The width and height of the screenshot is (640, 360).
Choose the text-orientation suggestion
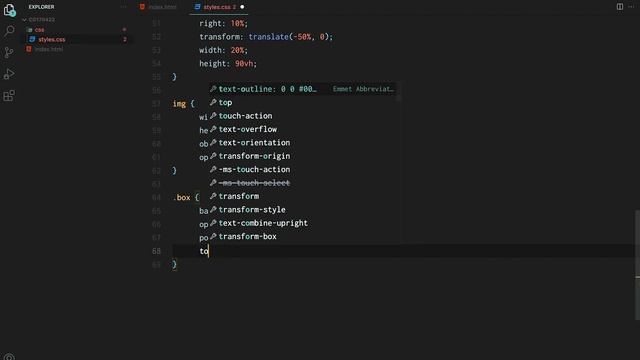point(303,143)
